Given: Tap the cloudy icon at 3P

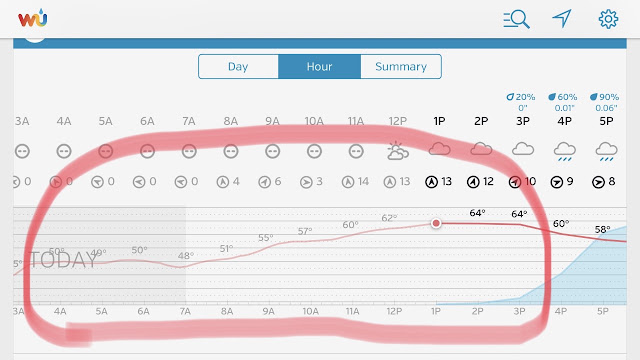Looking at the screenshot, I should click(523, 149).
